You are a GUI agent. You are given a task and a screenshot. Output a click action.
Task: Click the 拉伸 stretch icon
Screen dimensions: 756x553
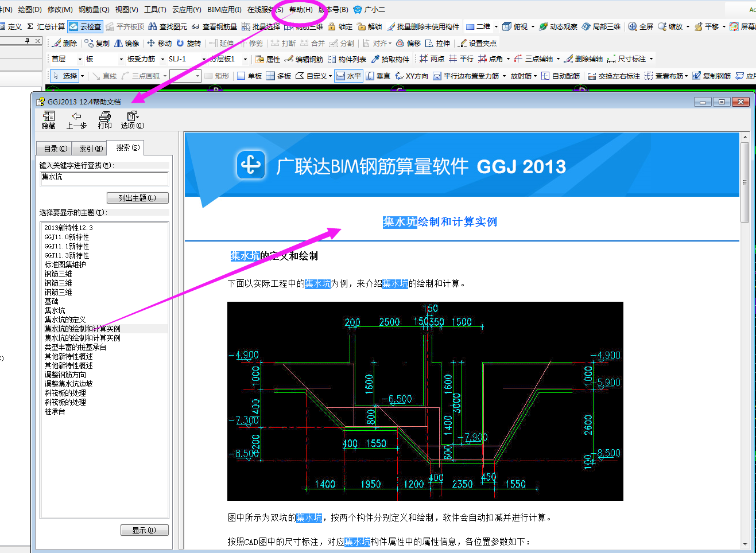click(x=429, y=43)
